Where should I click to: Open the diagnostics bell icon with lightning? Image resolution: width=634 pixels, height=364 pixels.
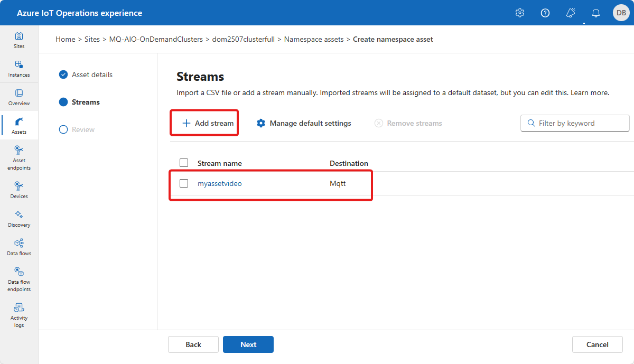tap(571, 13)
